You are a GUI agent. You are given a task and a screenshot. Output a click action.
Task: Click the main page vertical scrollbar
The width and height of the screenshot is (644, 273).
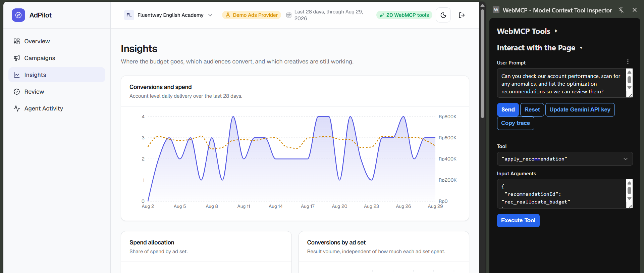[x=482, y=64]
